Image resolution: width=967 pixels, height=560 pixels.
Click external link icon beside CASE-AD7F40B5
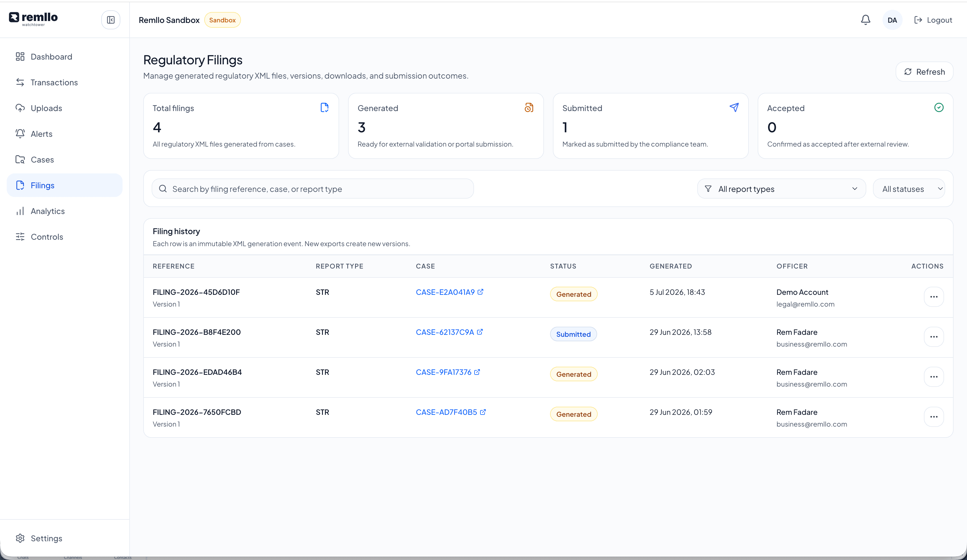point(483,412)
